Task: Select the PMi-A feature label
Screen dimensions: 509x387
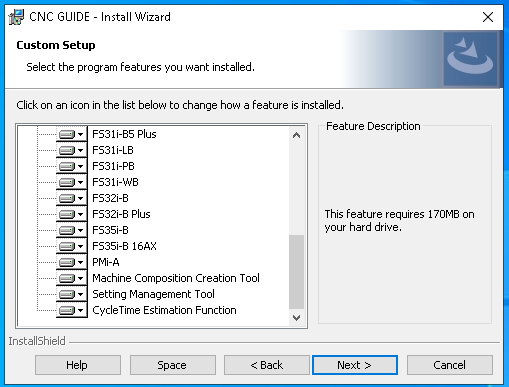Action: [x=106, y=262]
